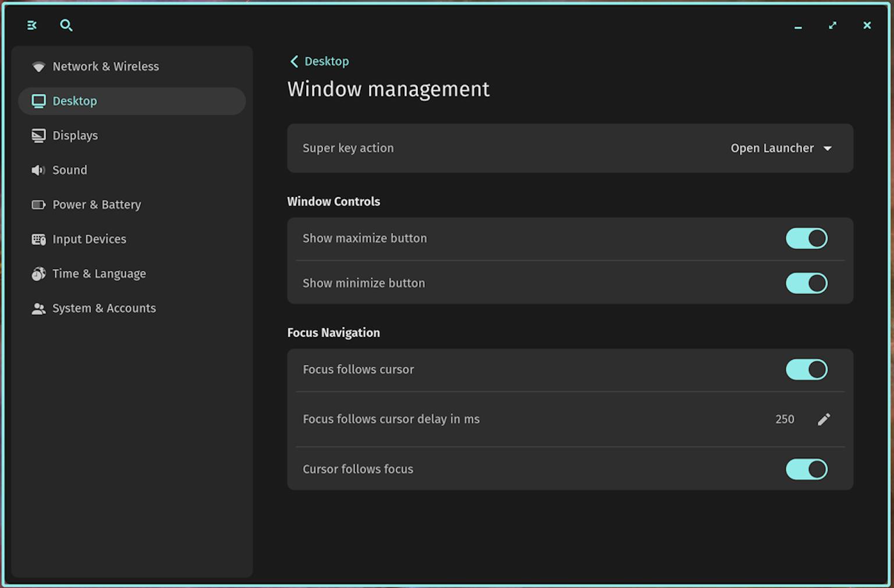Viewport: 894px width, 588px height.
Task: Disable Focus follows cursor
Action: point(806,369)
